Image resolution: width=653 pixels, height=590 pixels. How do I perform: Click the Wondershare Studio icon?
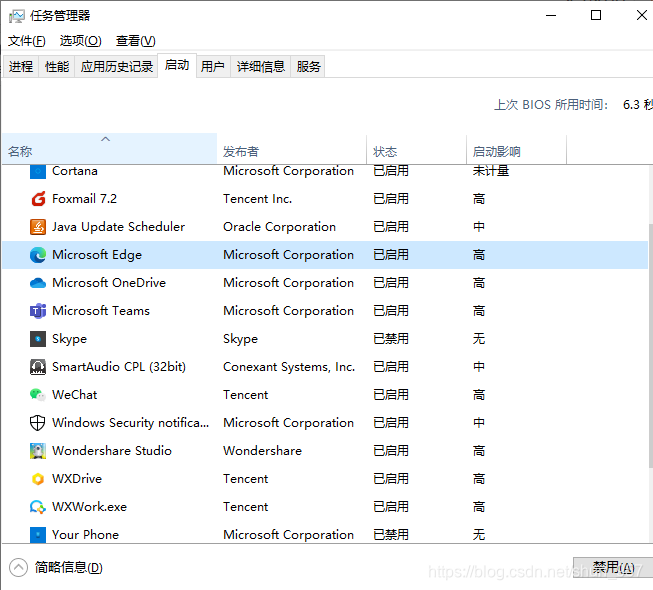pos(38,451)
